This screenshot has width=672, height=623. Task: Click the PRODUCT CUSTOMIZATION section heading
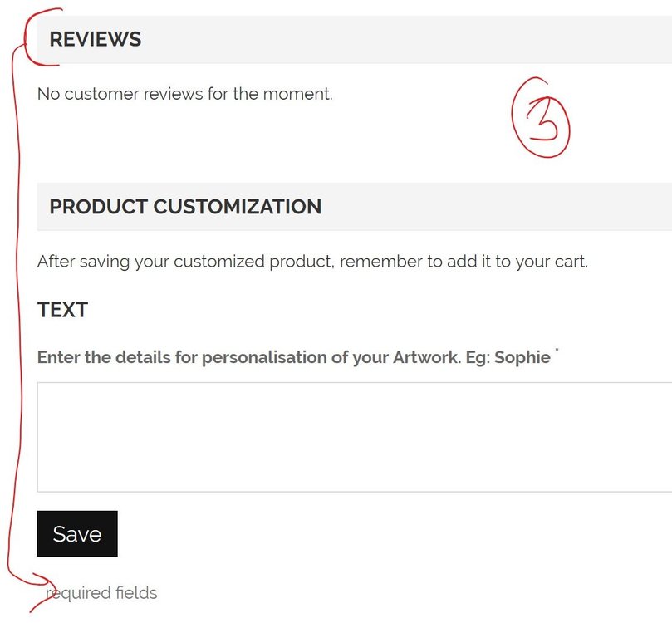(185, 207)
